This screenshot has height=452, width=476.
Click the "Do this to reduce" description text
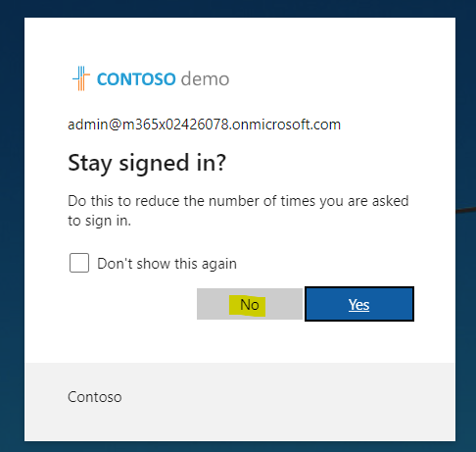pos(238,201)
